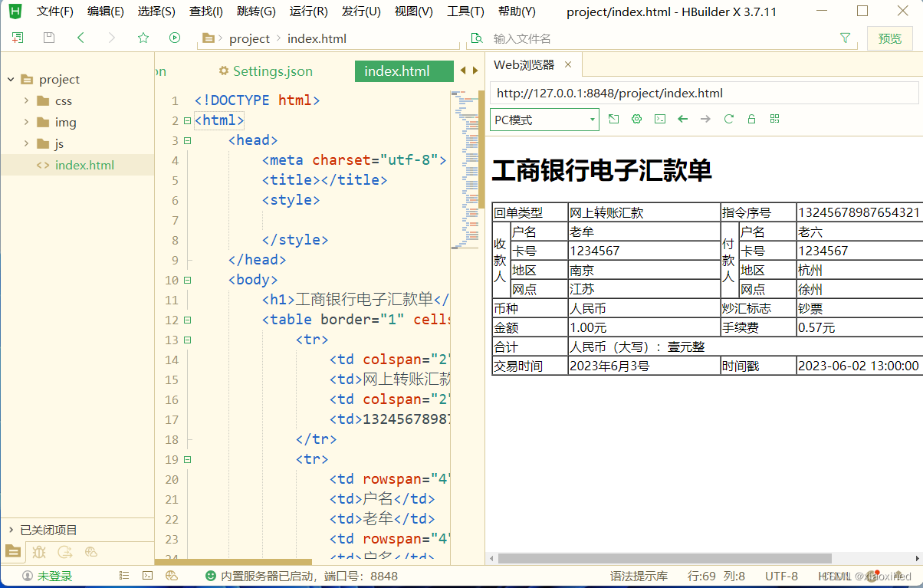The height and width of the screenshot is (588, 923).
Task: Fold the tr tag on line 19
Action: [187, 459]
